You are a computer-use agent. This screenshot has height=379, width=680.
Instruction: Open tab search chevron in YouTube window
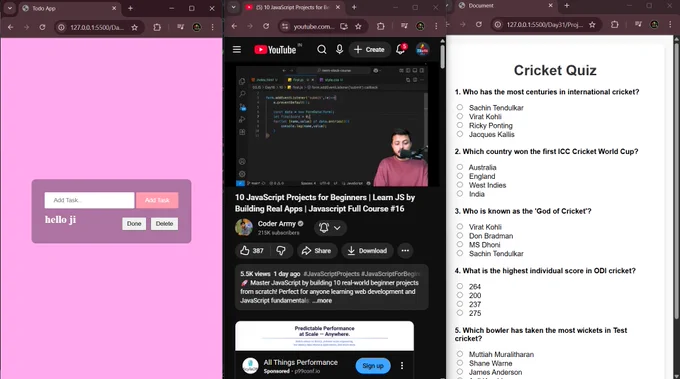[x=233, y=7]
